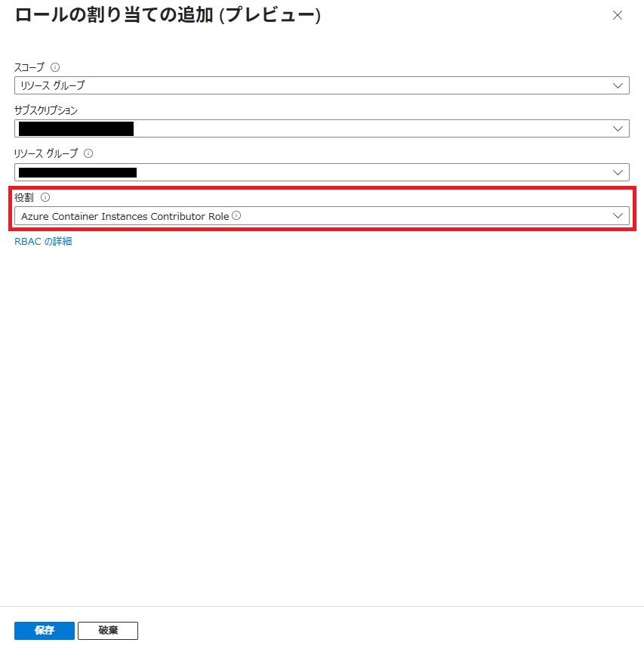Expand the リソース グループ chevron arrow

(x=618, y=172)
